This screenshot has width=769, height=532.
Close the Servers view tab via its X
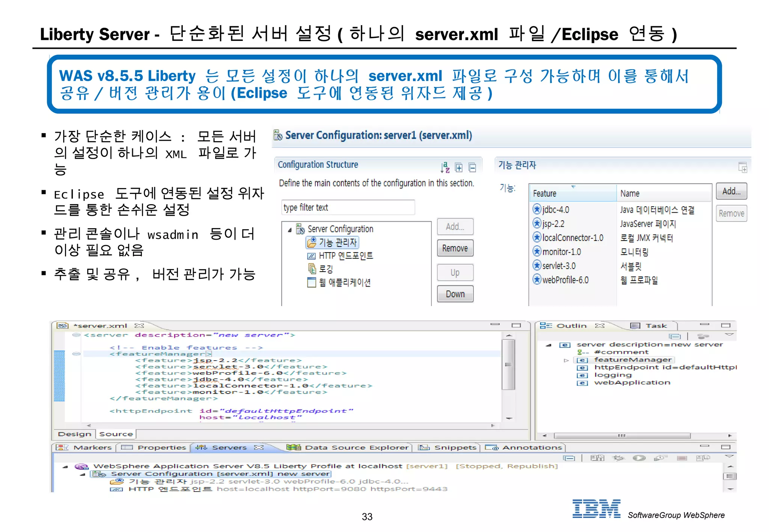(x=259, y=447)
